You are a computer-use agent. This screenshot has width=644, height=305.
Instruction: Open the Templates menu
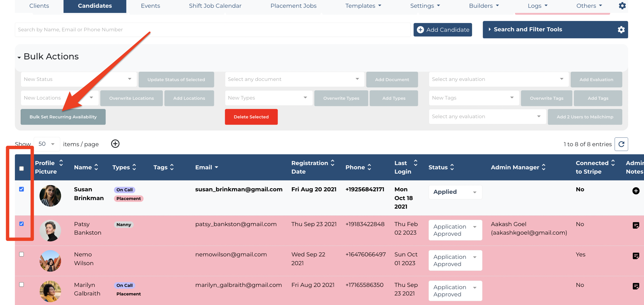pyautogui.click(x=363, y=6)
